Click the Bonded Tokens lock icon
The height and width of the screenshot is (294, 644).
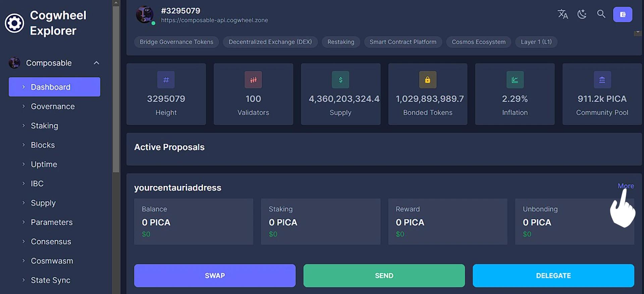coord(428,80)
